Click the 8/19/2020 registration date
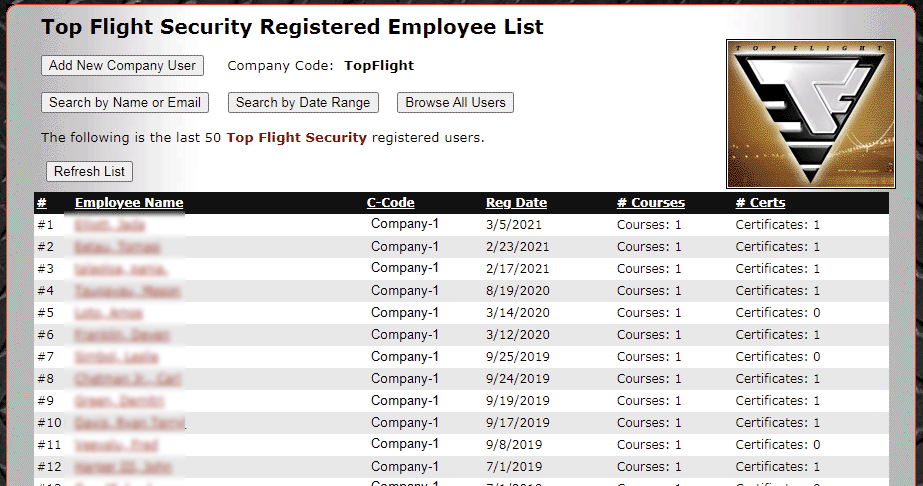923x486 pixels. [517, 291]
